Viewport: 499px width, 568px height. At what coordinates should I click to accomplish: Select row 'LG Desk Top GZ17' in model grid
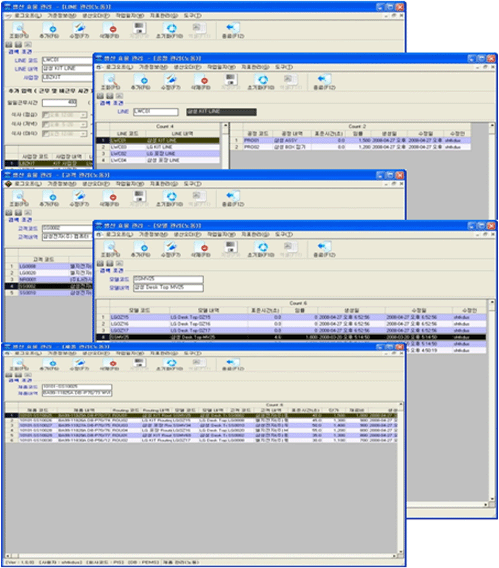[x=291, y=330]
